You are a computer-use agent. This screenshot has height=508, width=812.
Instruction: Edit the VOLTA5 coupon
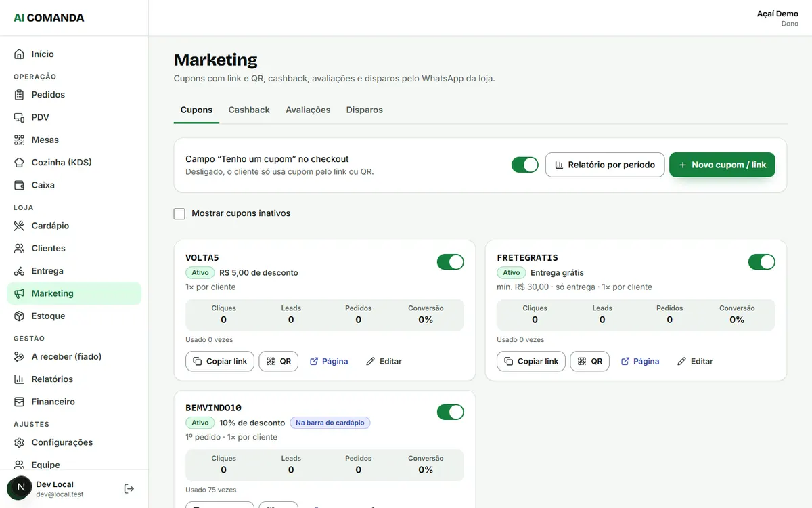point(384,361)
